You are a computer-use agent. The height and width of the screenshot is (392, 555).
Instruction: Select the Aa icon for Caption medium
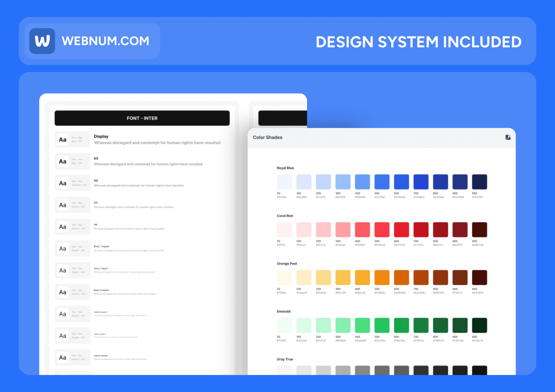tap(62, 357)
